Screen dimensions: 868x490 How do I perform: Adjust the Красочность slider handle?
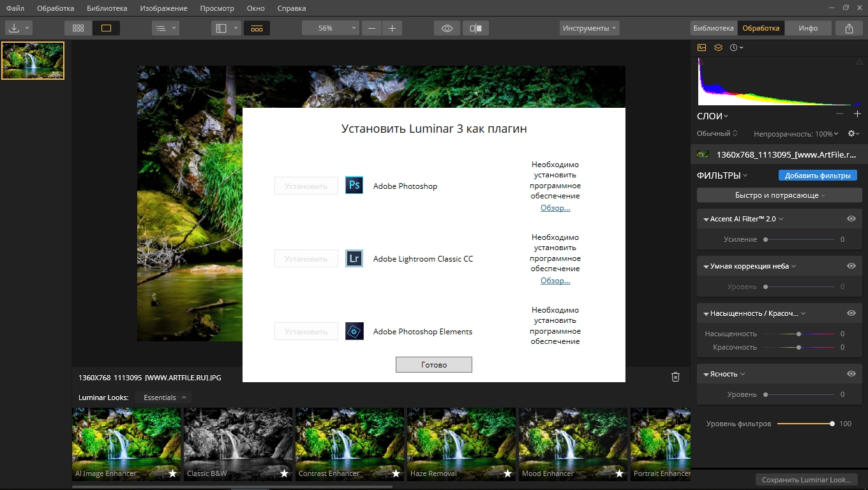pos(799,347)
